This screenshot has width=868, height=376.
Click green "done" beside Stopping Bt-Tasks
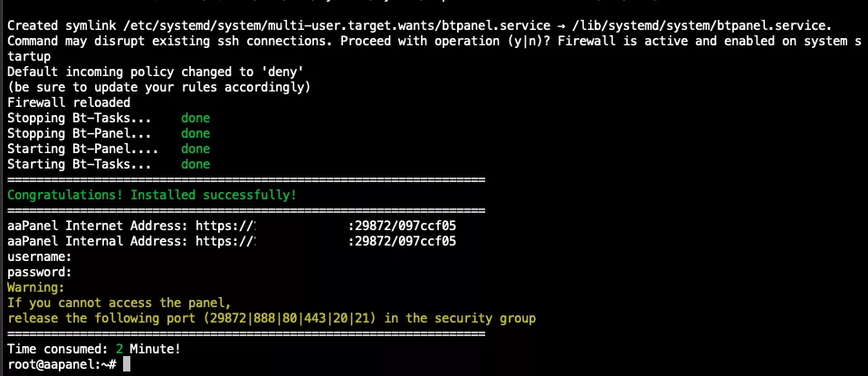tap(196, 118)
